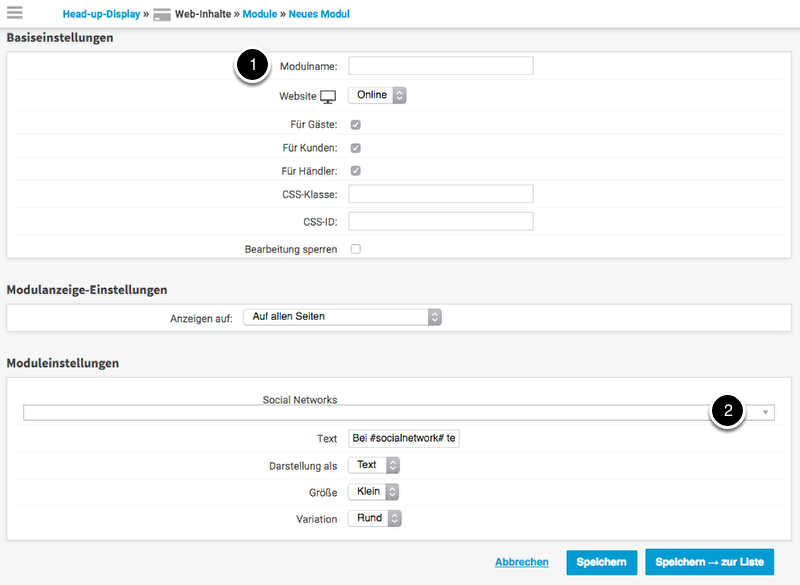Viewport: 800px width, 585px height.
Task: Click the monitor icon beside Website
Action: point(328,96)
